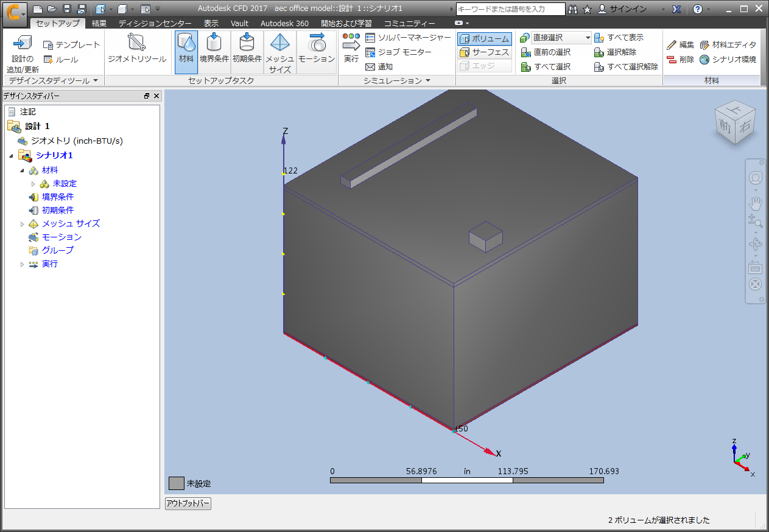Screen dimensions: 769x532
Task: Click the 前 face of the ViewCube
Action: point(725,126)
